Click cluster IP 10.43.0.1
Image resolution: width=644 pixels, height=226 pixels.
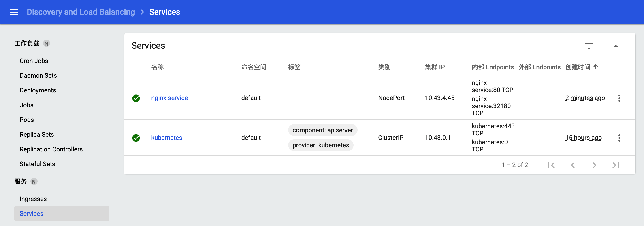click(x=437, y=138)
